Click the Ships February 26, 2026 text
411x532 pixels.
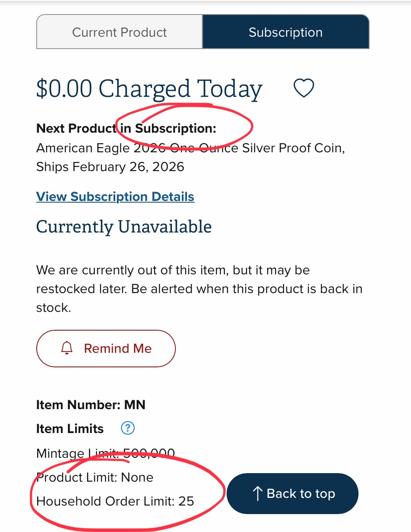click(x=110, y=167)
